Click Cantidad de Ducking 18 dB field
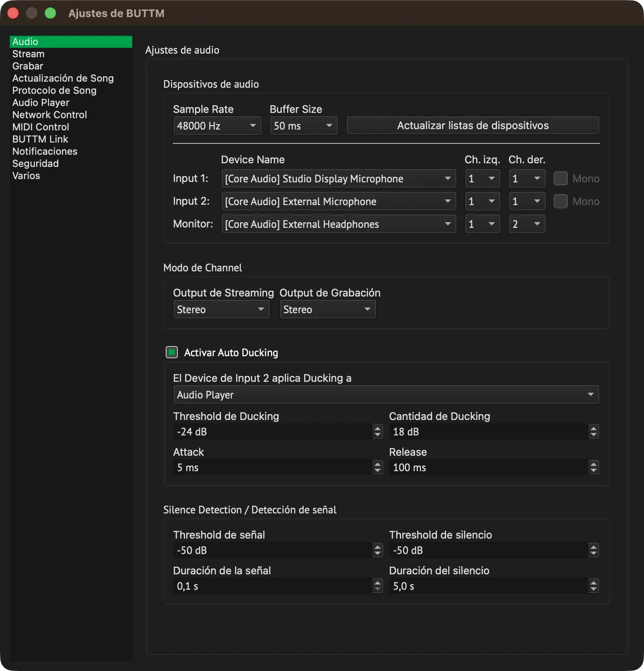Viewport: 644px width, 671px height. pos(489,431)
